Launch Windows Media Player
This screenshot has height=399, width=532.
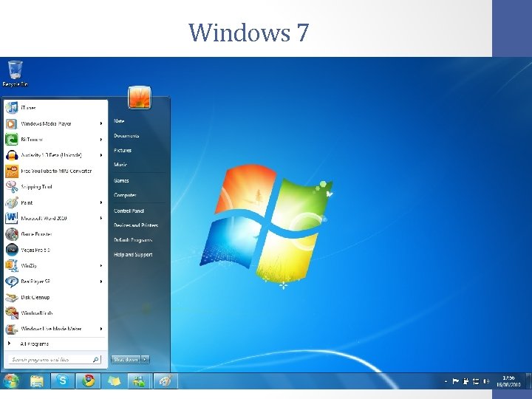click(56, 123)
